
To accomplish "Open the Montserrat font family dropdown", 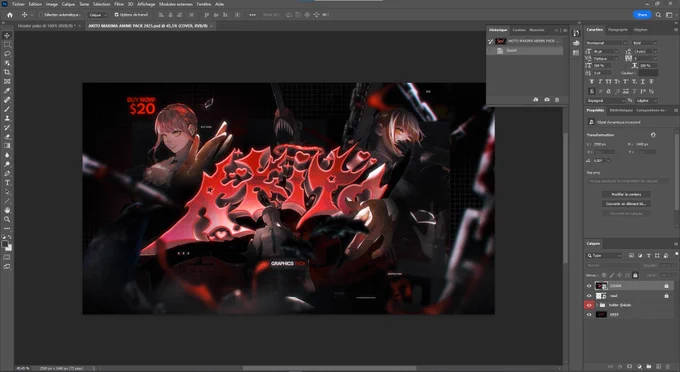I will [625, 43].
